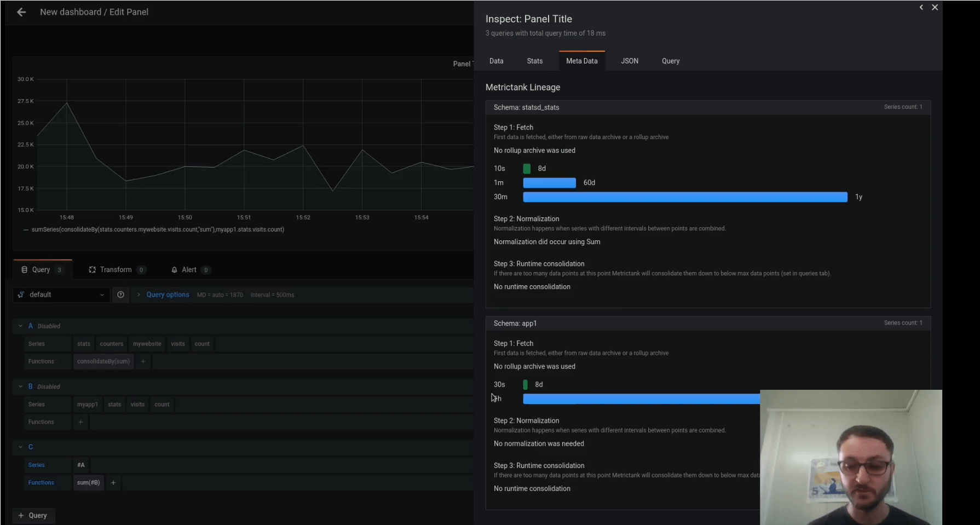This screenshot has height=525, width=980.
Task: Click the consolidateBy(sum) function in query A
Action: [x=103, y=361]
